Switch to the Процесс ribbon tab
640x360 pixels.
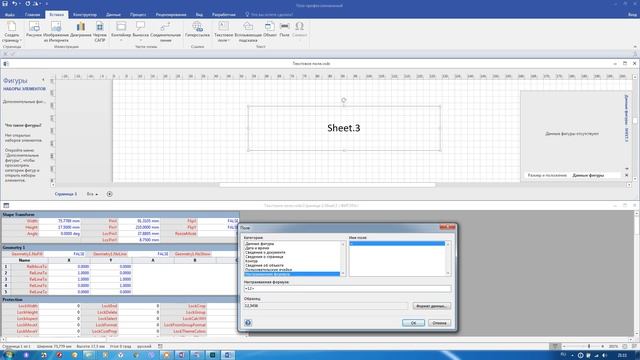coord(138,15)
